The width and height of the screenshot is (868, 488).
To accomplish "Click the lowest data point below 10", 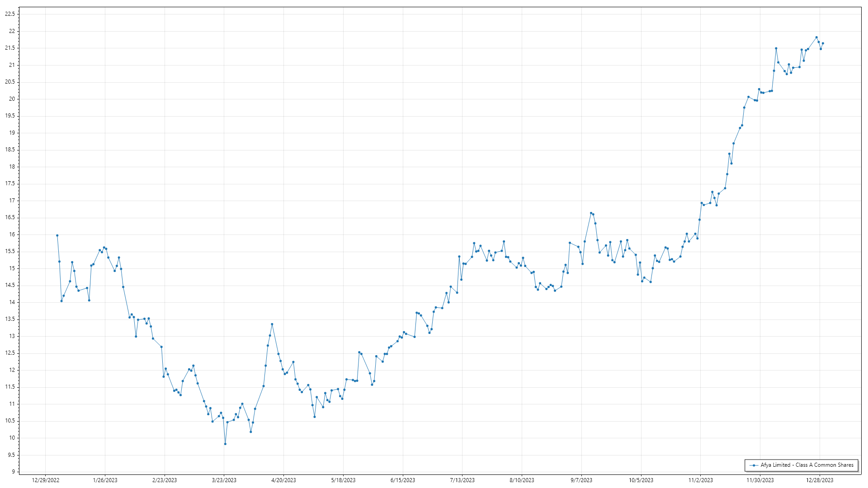I will 225,444.
